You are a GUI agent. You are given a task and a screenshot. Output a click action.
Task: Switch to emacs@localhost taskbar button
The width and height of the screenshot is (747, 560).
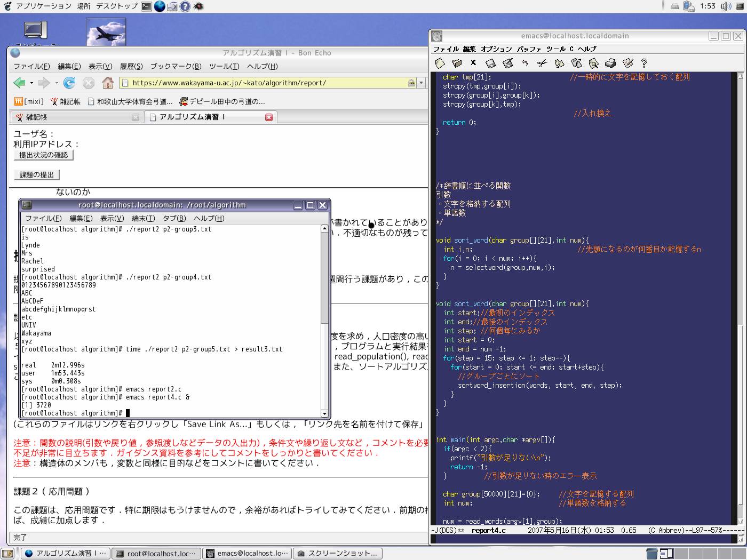click(x=248, y=554)
